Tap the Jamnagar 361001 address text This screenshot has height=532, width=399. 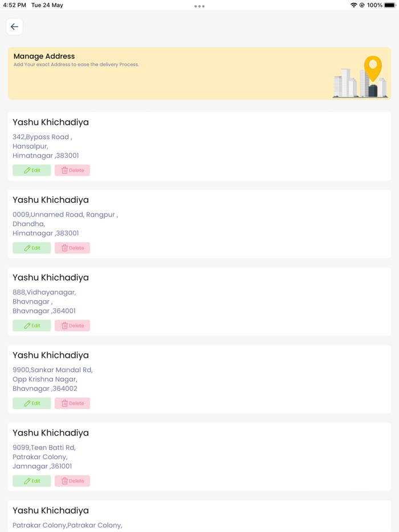(x=42, y=466)
